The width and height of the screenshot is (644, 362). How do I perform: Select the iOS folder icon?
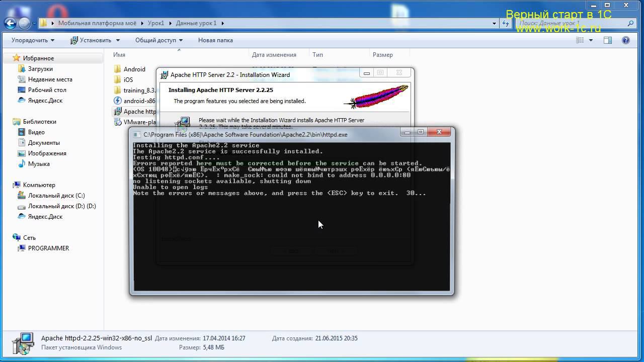coord(118,80)
